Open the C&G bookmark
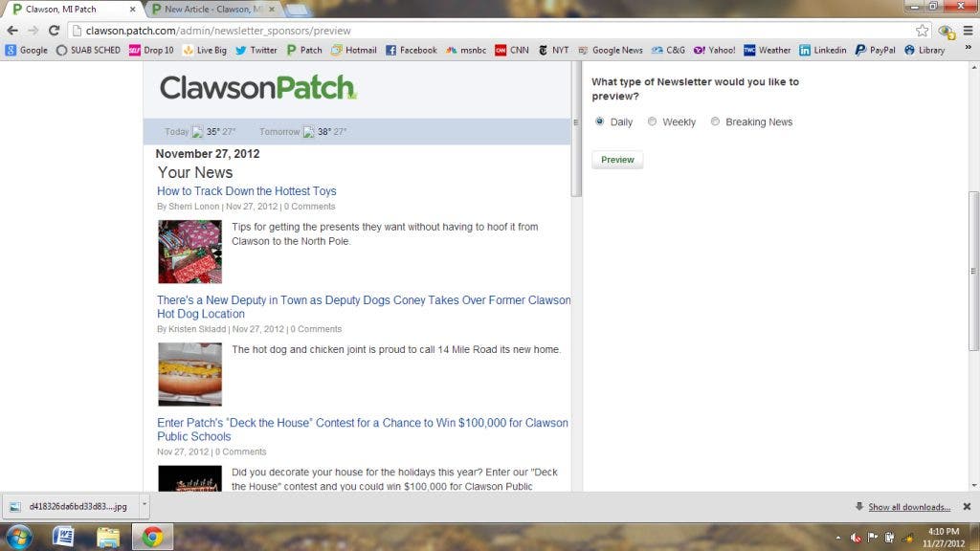 pyautogui.click(x=668, y=50)
